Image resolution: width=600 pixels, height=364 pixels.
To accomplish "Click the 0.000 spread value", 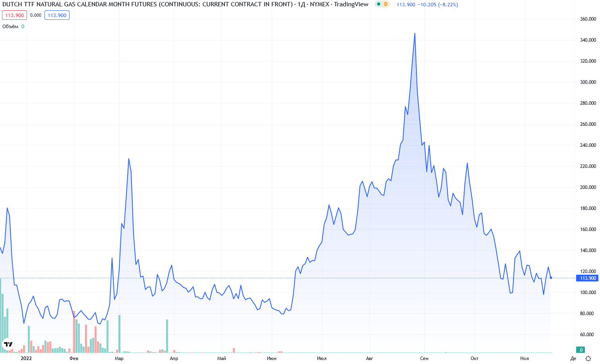I will [x=36, y=15].
